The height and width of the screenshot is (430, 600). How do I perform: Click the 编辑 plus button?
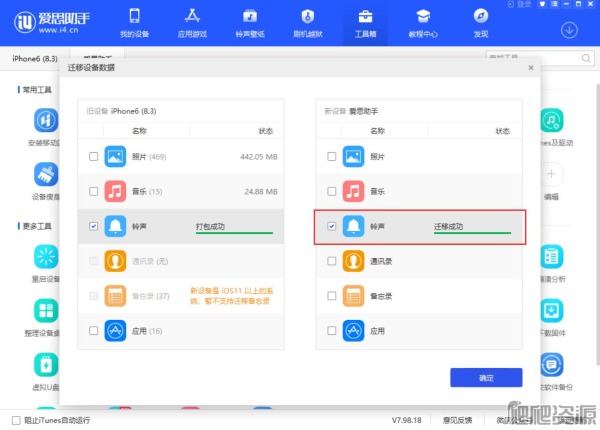click(551, 174)
